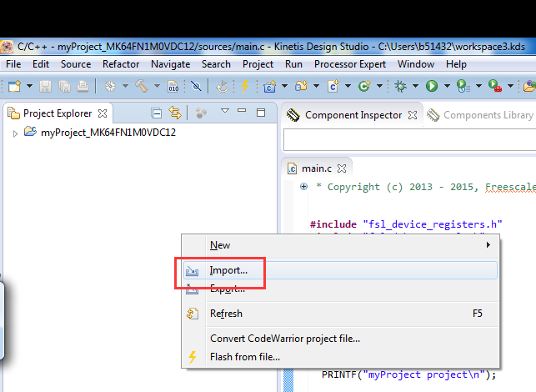This screenshot has height=392, width=536.
Task: Select the Project Explorer tab
Action: [58, 113]
